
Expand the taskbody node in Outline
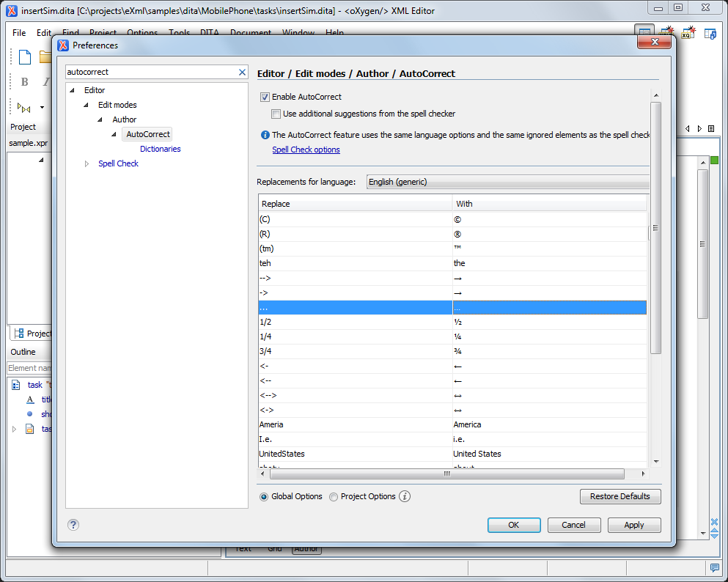point(14,429)
